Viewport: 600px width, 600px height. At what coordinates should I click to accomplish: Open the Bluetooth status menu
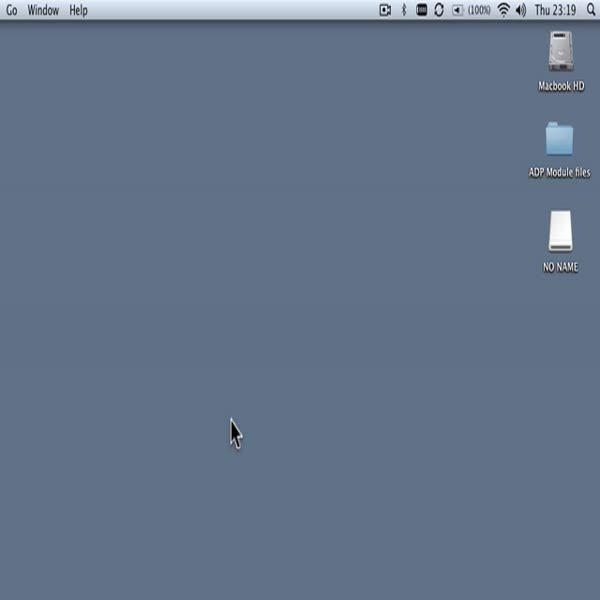tap(404, 10)
